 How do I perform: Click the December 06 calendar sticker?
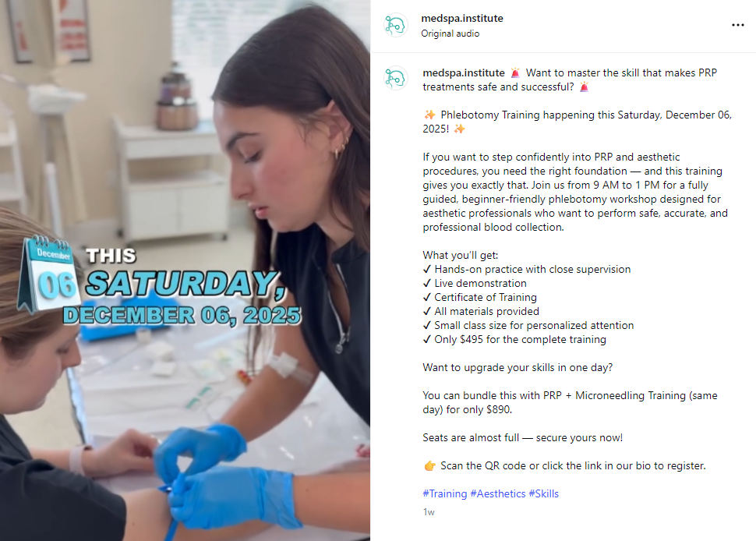pyautogui.click(x=48, y=273)
